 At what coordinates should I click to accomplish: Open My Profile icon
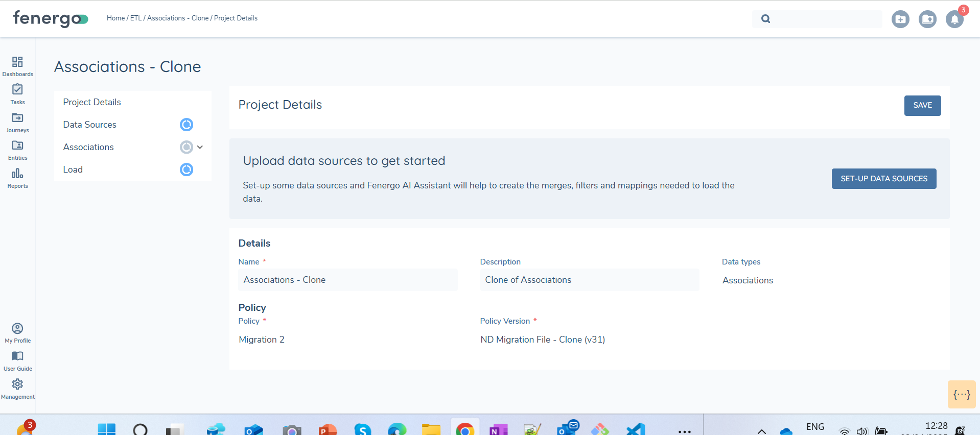pos(17,328)
